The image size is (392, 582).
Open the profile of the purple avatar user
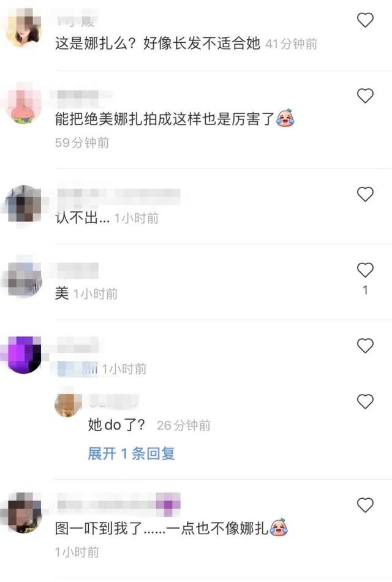coord(24,355)
